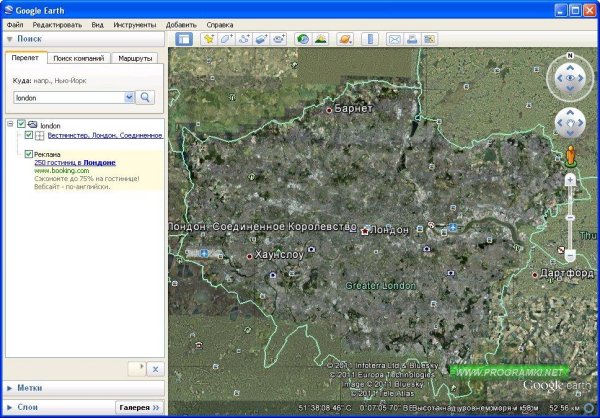Clear search results with X button
Screen dimensions: 600x418
[x=155, y=369]
